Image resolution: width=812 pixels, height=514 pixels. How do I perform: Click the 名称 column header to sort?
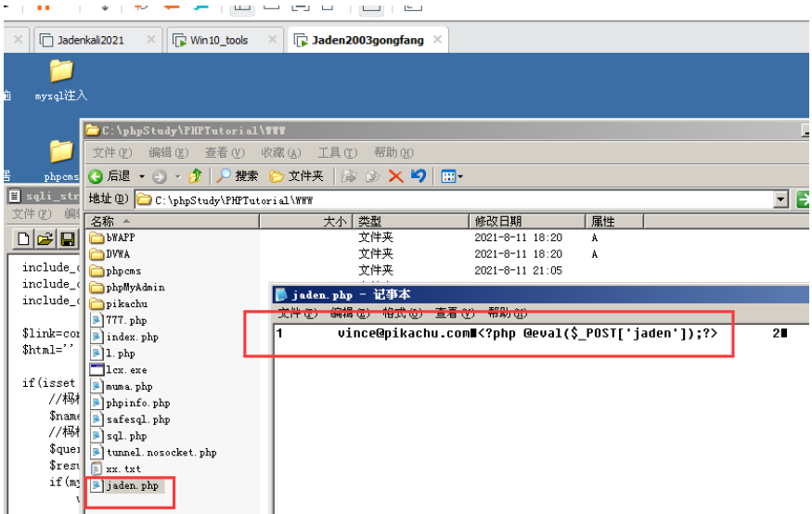coord(103,222)
